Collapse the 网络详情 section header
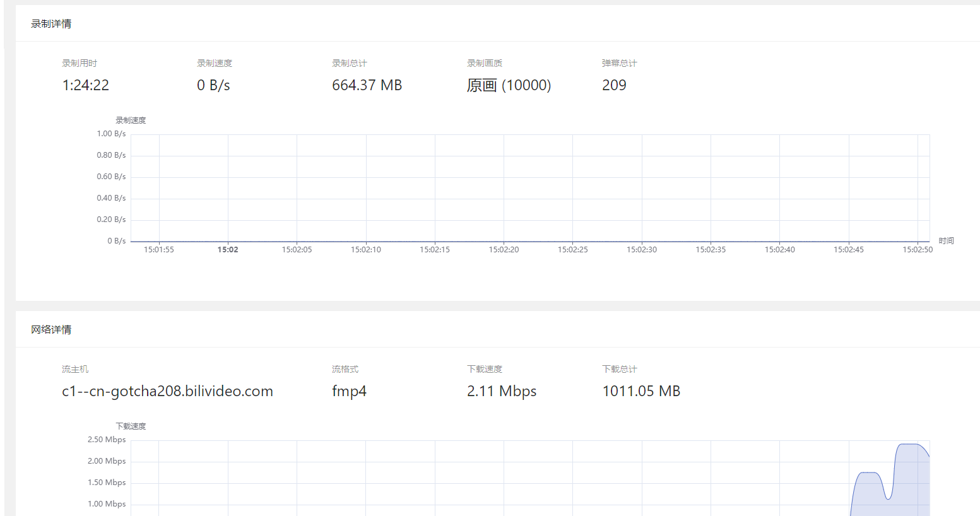The height and width of the screenshot is (516, 980). coord(50,329)
